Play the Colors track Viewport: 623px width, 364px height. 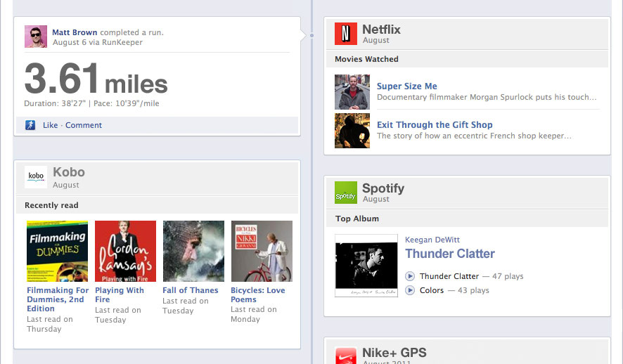411,290
